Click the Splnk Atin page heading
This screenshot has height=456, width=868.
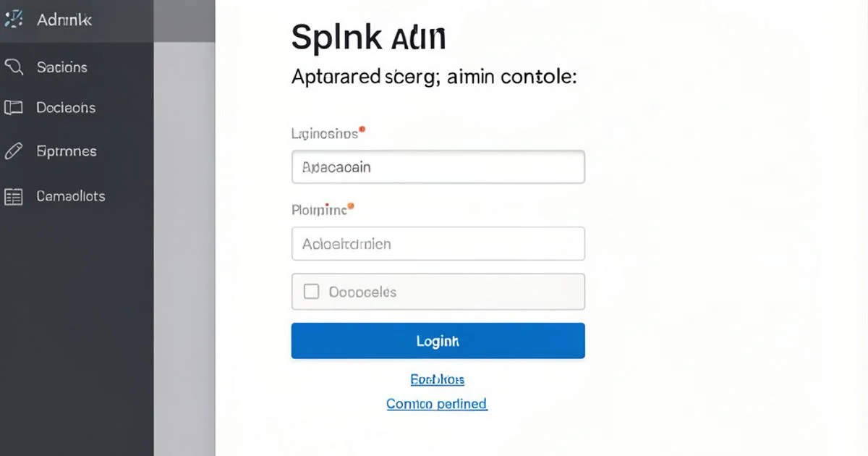click(369, 36)
